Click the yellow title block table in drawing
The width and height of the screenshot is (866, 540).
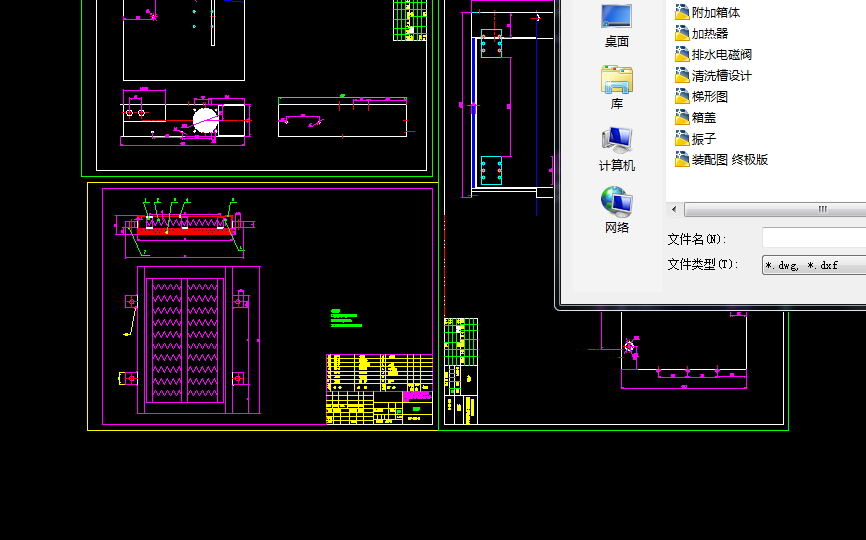(379, 389)
